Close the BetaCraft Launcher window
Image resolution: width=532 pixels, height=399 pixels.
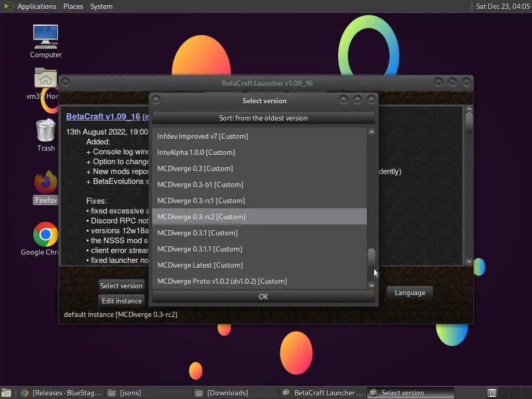(x=466, y=82)
